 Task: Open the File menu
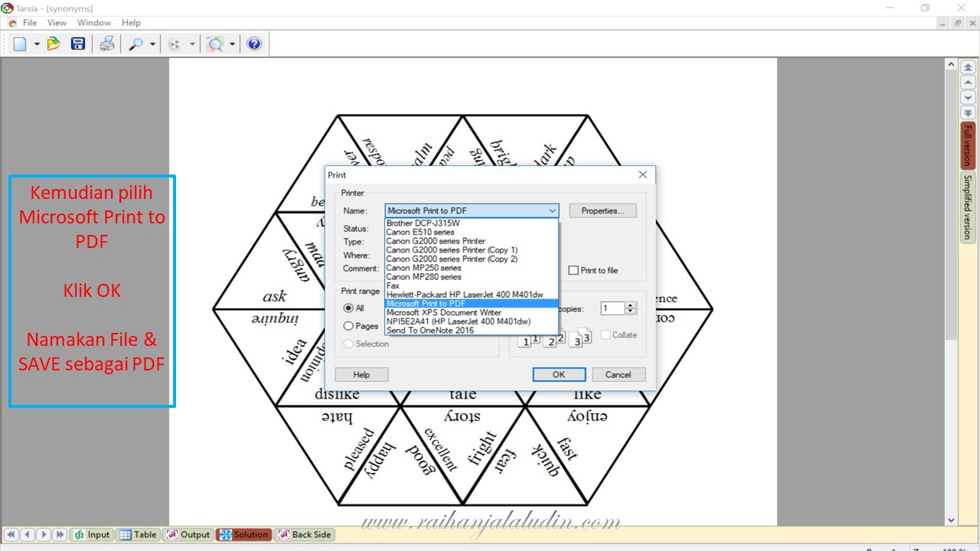[30, 23]
